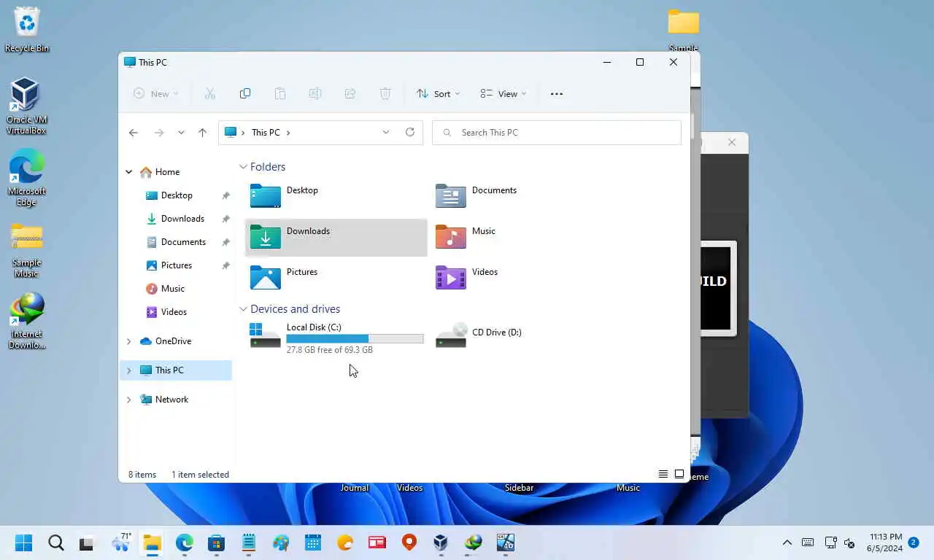Viewport: 934px width, 560px height.
Task: Open the View dropdown menu
Action: 503,93
